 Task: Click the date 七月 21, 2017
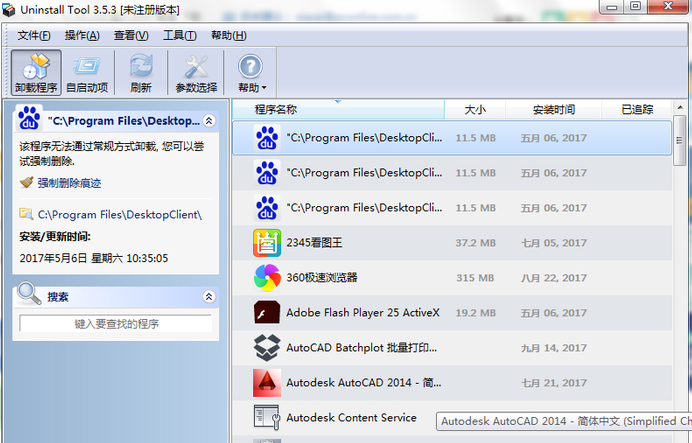pyautogui.click(x=554, y=383)
